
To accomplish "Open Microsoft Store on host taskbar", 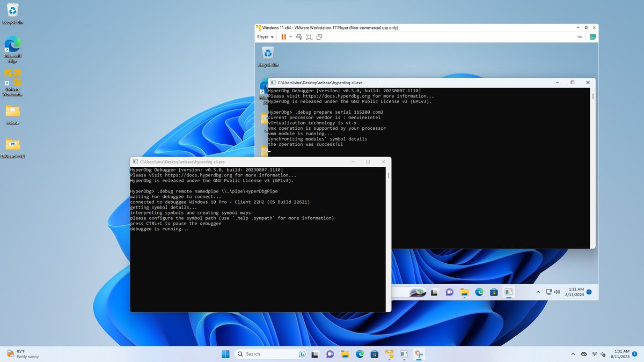I will coord(375,354).
